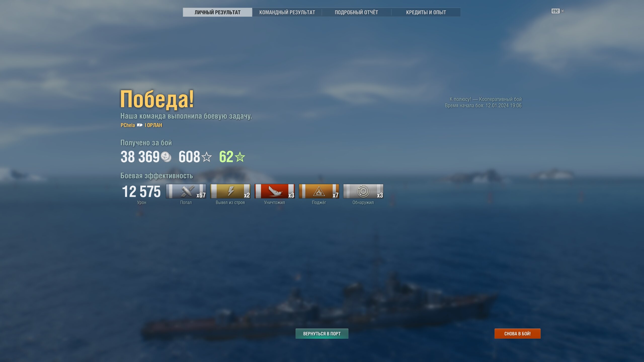Screen dimensions: 644x362
Task: Click the Вернуться в порт button
Action: 322,334
